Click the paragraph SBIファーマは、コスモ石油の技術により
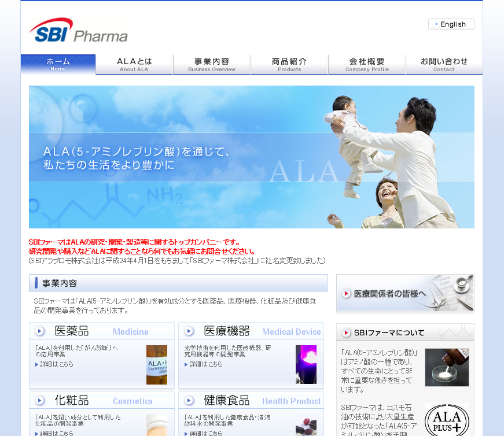Image resolution: width=504 pixels, height=436 pixels. [379, 420]
